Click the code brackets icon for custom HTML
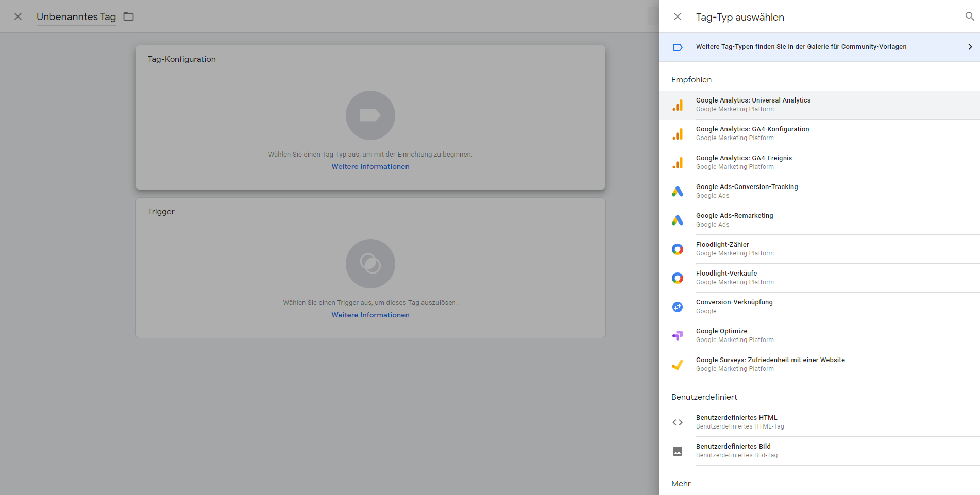The height and width of the screenshot is (495, 980). pyautogui.click(x=678, y=422)
